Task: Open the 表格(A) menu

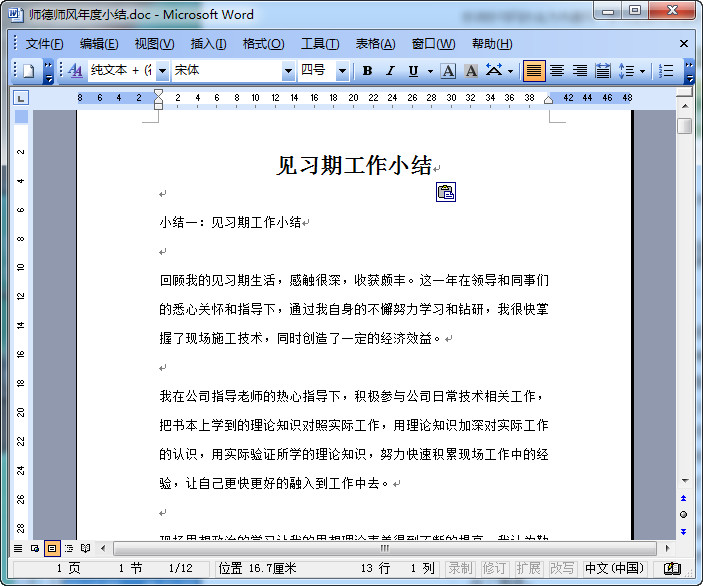Action: 375,44
